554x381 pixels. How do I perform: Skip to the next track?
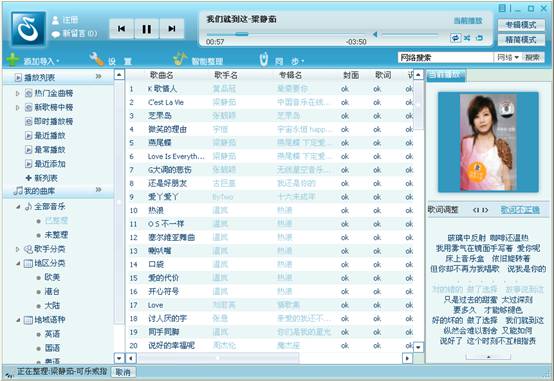tap(172, 29)
